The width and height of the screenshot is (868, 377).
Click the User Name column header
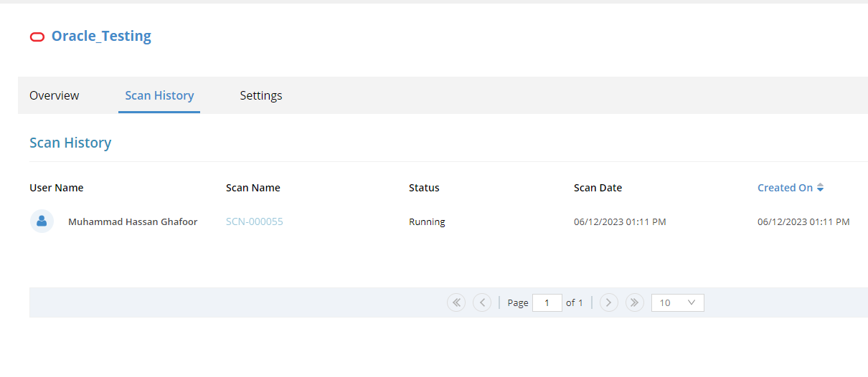coord(57,188)
